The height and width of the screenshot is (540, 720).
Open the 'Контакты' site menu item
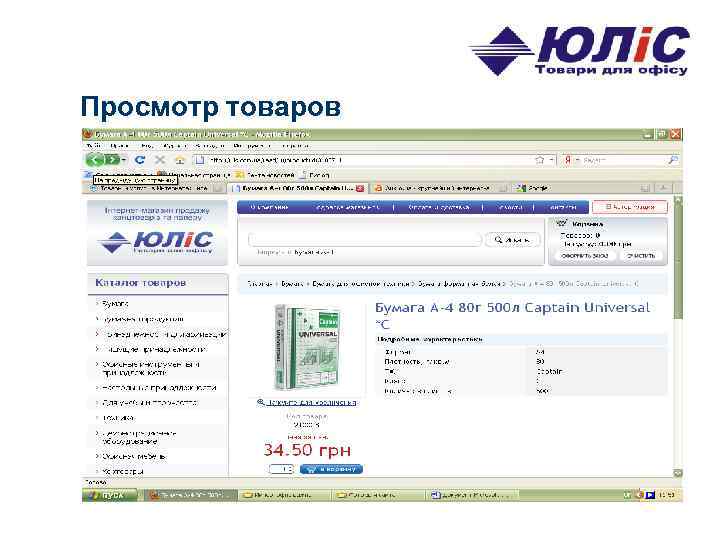pos(563,207)
